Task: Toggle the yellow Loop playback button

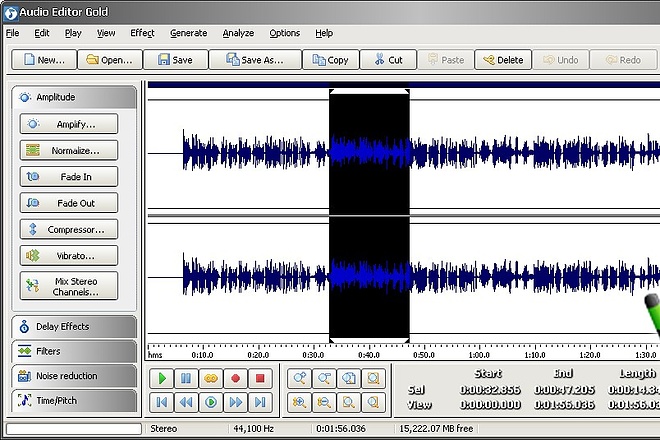Action: [x=210, y=378]
